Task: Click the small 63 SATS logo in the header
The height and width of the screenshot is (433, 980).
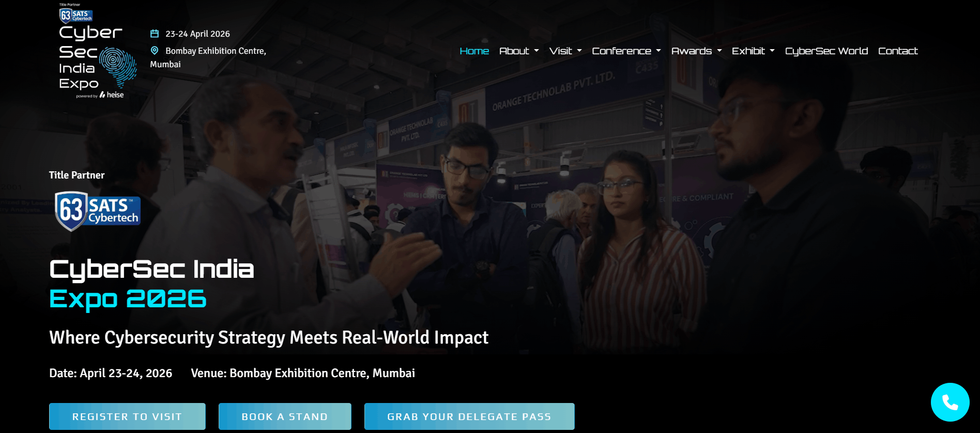Action: [x=76, y=16]
